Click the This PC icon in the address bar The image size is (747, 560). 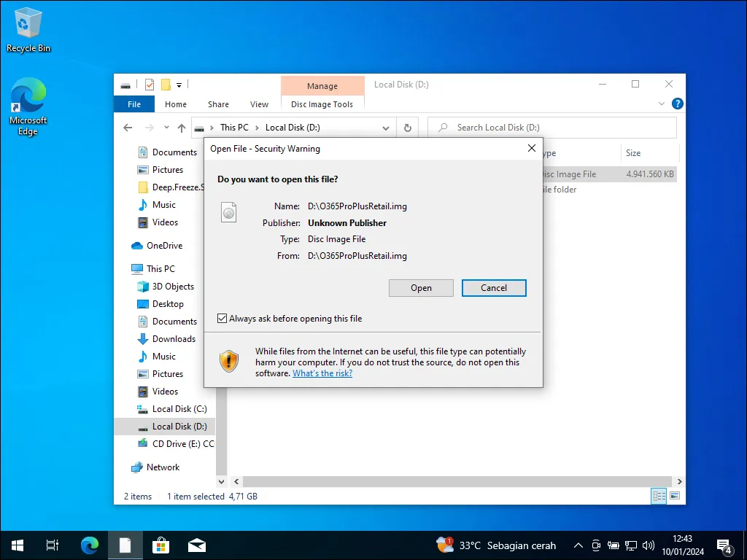click(234, 127)
